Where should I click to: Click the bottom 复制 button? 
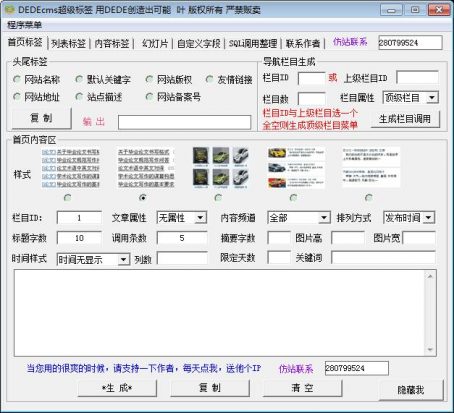tap(210, 388)
